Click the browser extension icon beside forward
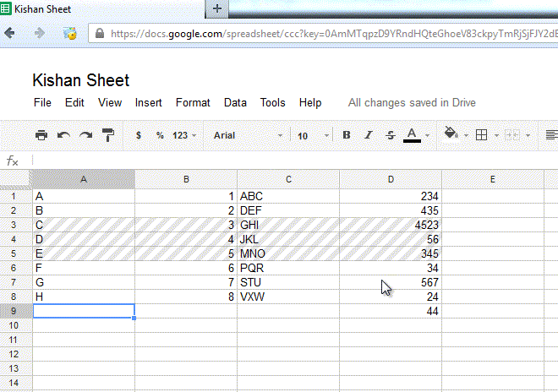 [69, 34]
